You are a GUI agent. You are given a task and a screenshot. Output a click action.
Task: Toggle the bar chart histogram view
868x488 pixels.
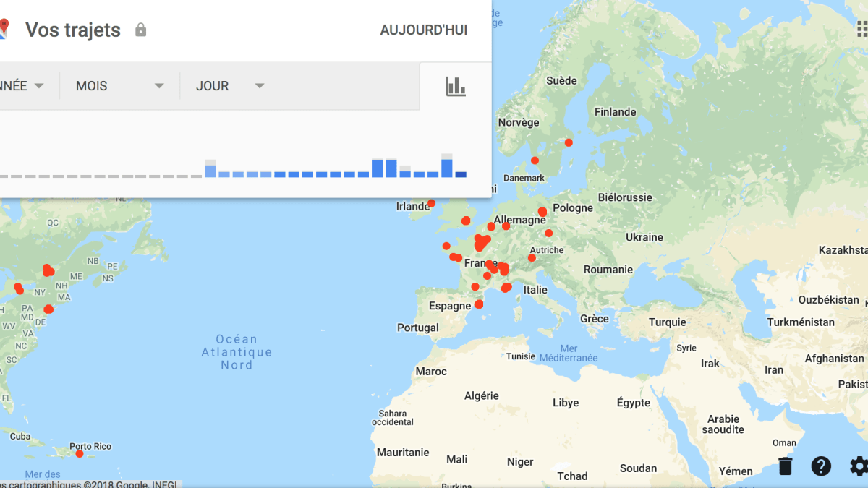click(x=456, y=87)
